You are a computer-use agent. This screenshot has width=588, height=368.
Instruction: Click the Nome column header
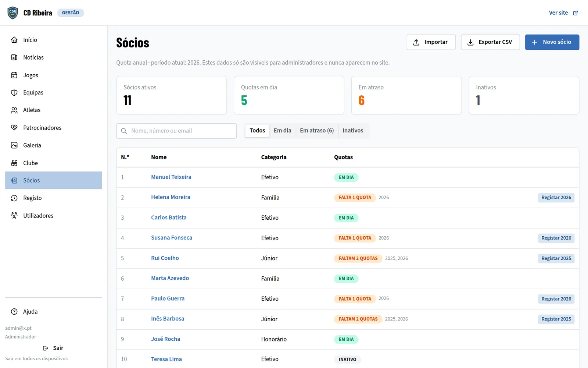pos(159,157)
